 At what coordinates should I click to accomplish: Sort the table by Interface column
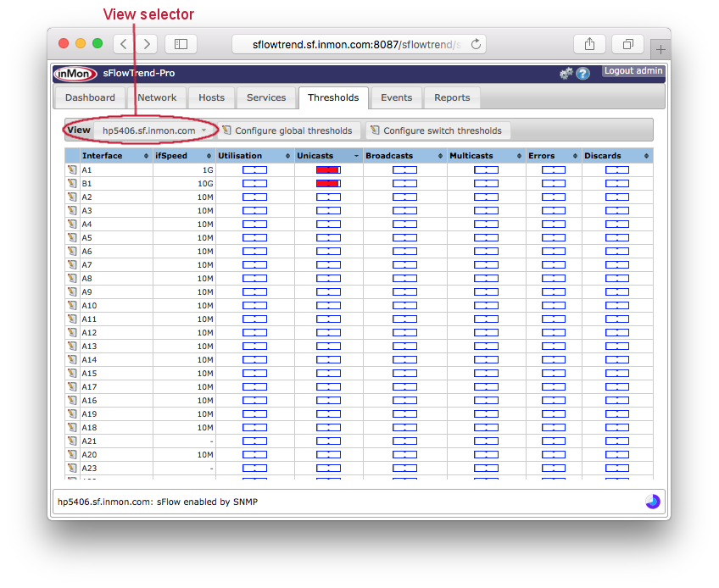point(116,156)
